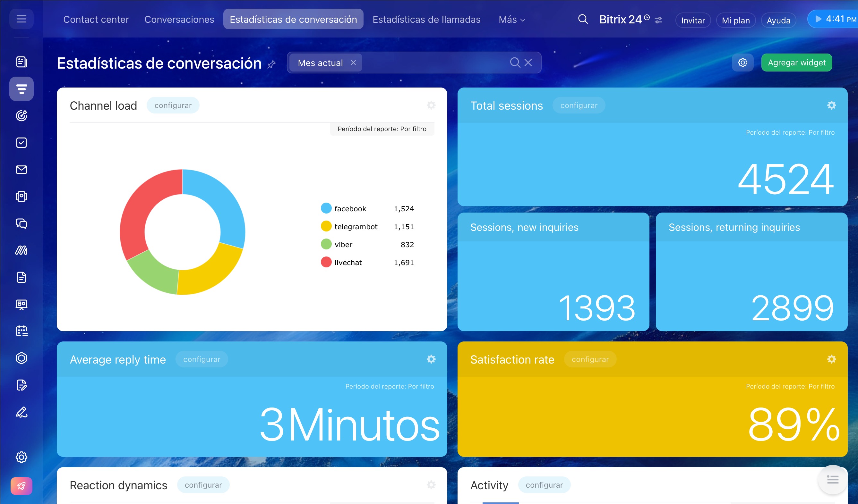The image size is (858, 504).
Task: Open Total sessions widget gear settings
Action: 831,105
